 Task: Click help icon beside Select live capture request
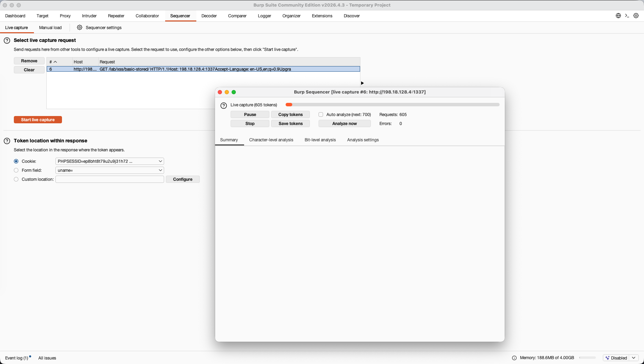[7, 41]
